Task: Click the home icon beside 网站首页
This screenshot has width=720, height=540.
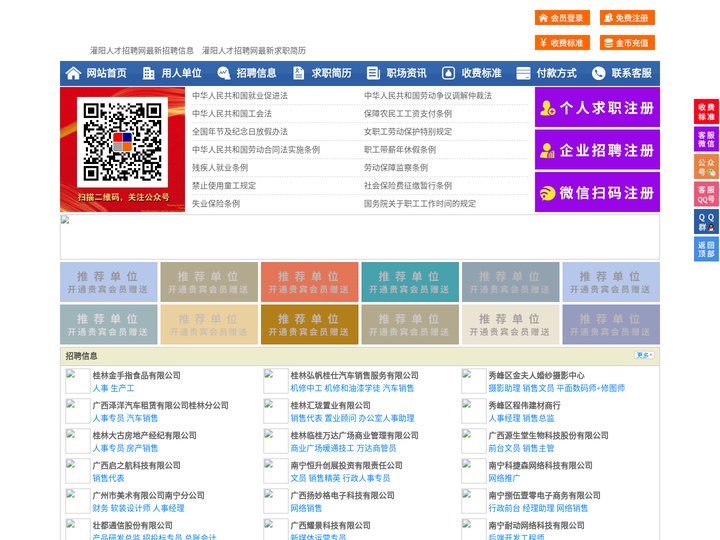Action: [73, 73]
